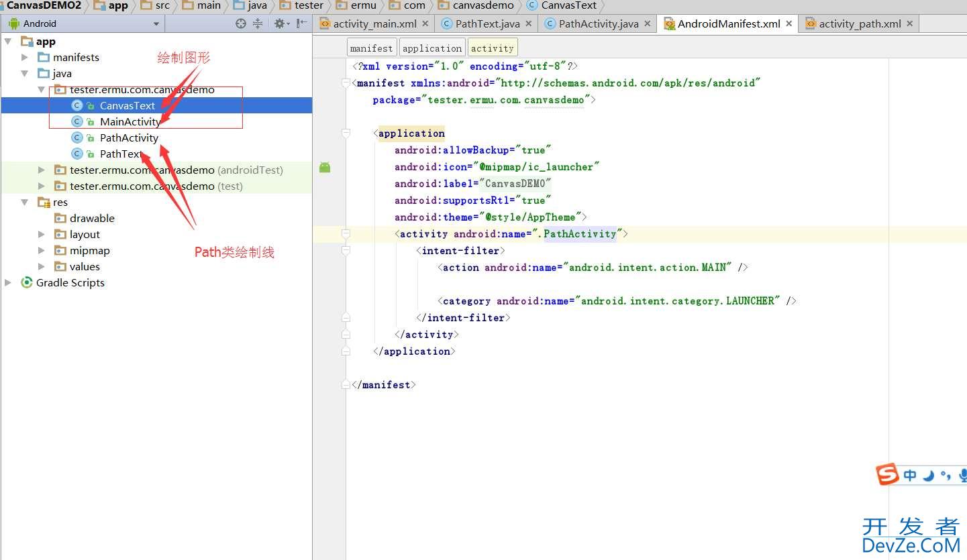Collapse the res folder

pyautogui.click(x=25, y=202)
